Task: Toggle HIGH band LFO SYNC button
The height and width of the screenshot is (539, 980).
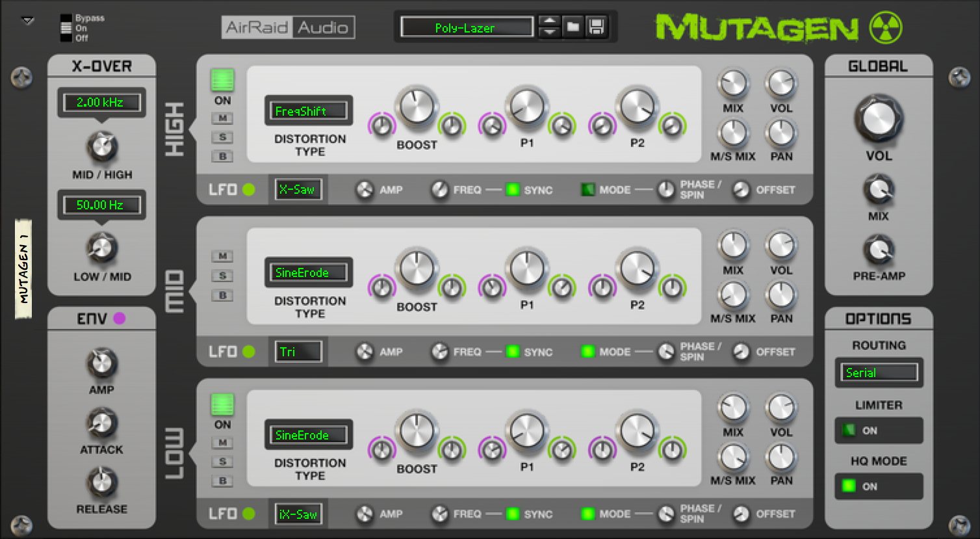Action: (x=513, y=190)
